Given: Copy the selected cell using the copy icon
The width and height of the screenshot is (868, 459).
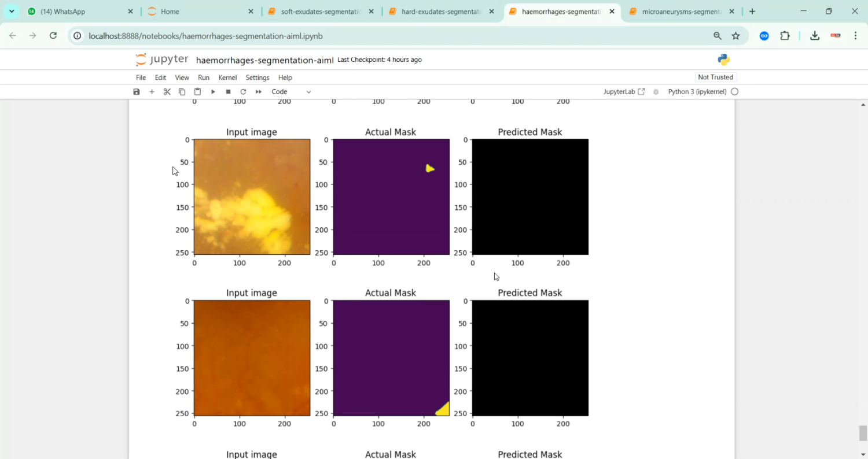Looking at the screenshot, I should tap(182, 91).
